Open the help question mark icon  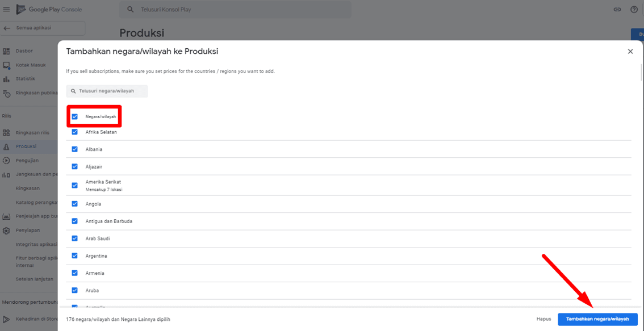click(x=634, y=10)
